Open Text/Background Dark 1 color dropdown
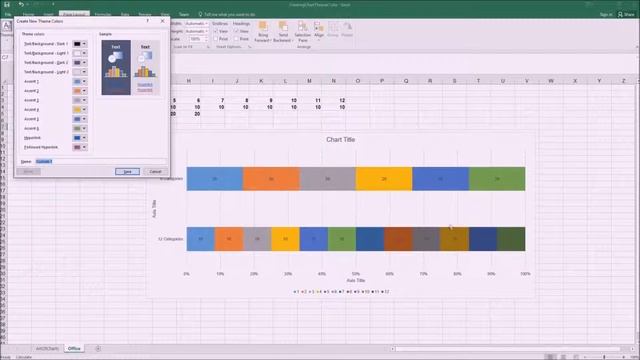Viewport: 640px width, 360px height. tap(84, 44)
